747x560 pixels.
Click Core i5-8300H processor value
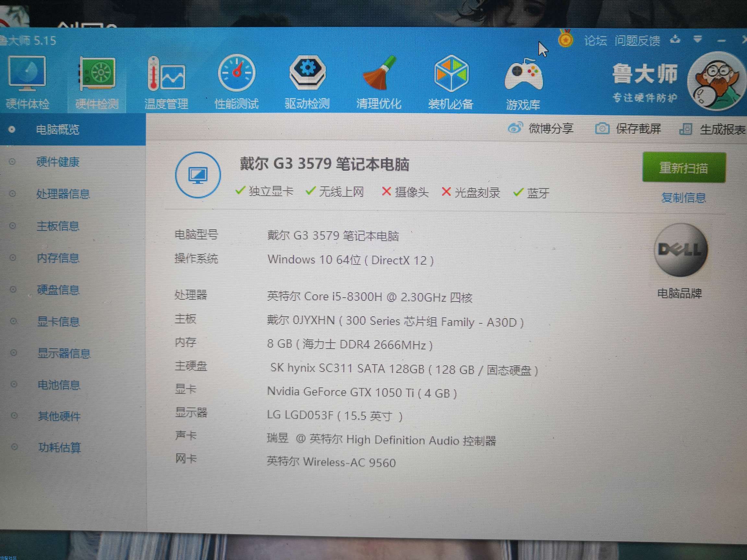coord(370,297)
